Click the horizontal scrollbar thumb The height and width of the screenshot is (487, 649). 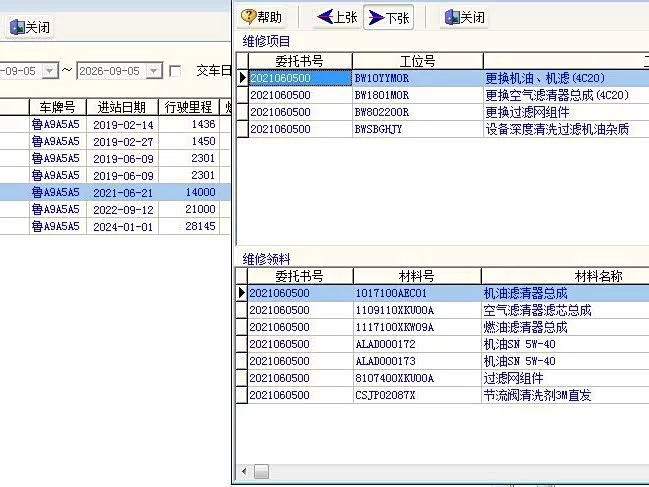pyautogui.click(x=261, y=471)
